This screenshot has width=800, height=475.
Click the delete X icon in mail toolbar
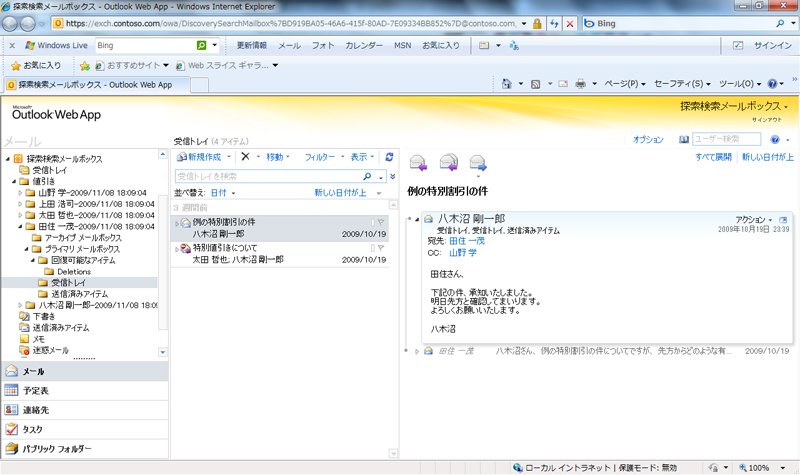[245, 157]
